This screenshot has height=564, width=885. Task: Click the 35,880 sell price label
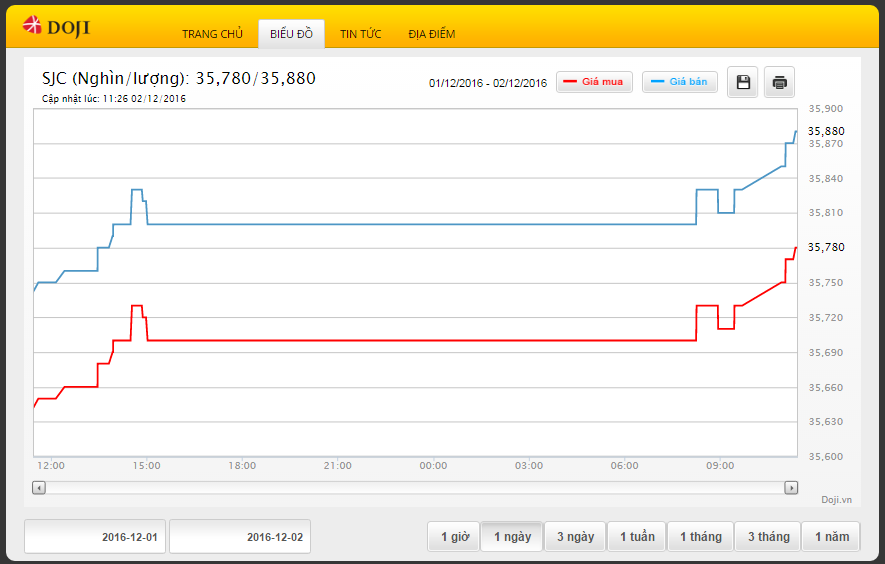click(826, 131)
